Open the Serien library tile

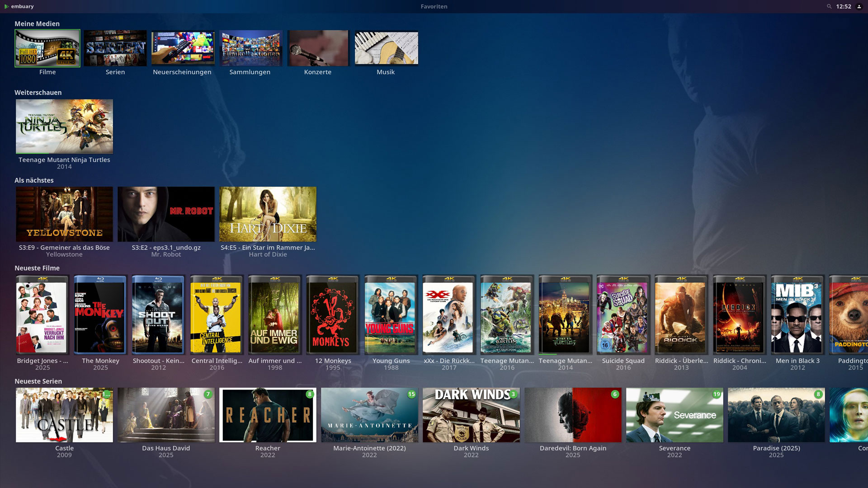click(x=115, y=48)
